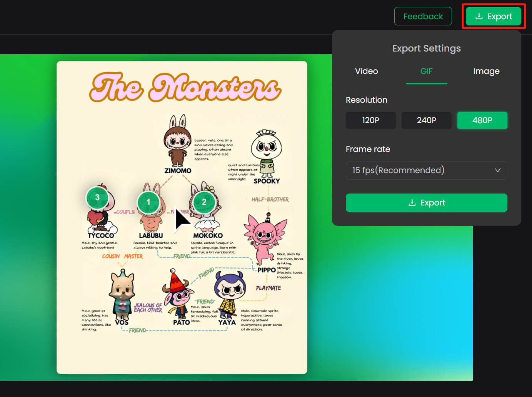The image size is (532, 397).
Task: Click hotspot marker 3 on Tycoco
Action: pos(97,197)
